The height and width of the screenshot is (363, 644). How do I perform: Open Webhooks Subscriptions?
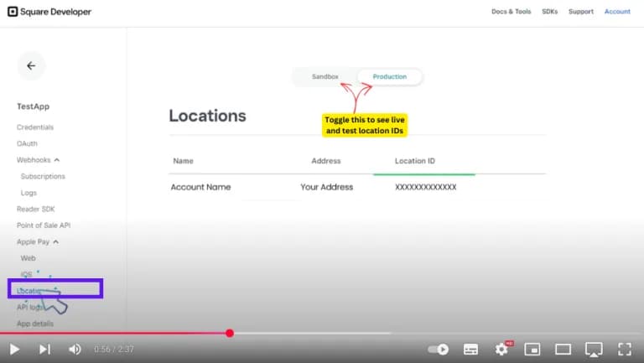43,176
